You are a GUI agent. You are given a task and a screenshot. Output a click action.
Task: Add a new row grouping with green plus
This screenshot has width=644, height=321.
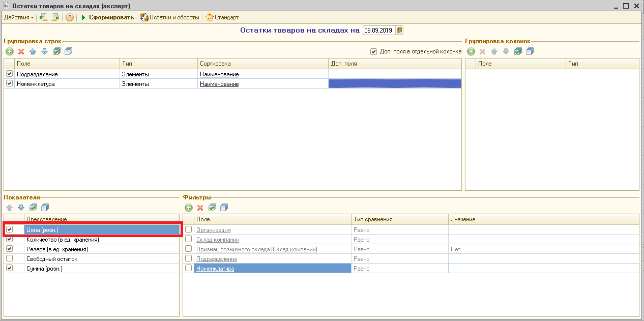(x=9, y=51)
